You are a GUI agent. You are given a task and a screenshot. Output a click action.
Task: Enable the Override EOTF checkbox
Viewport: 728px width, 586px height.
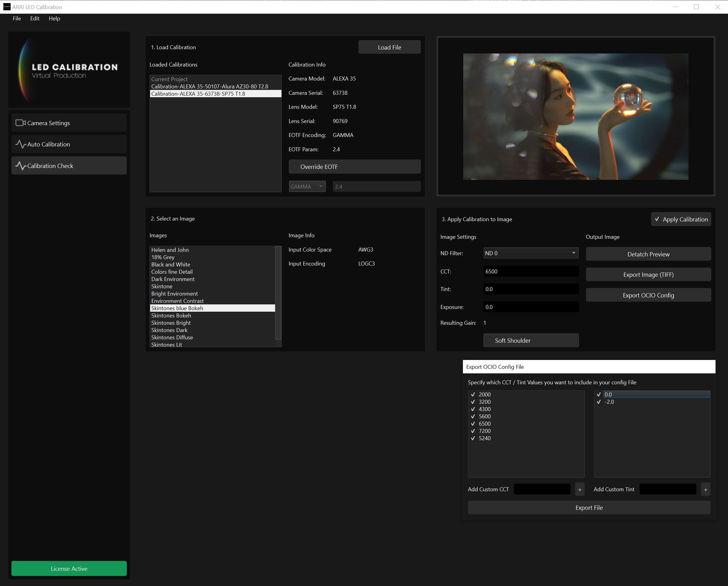tap(295, 167)
